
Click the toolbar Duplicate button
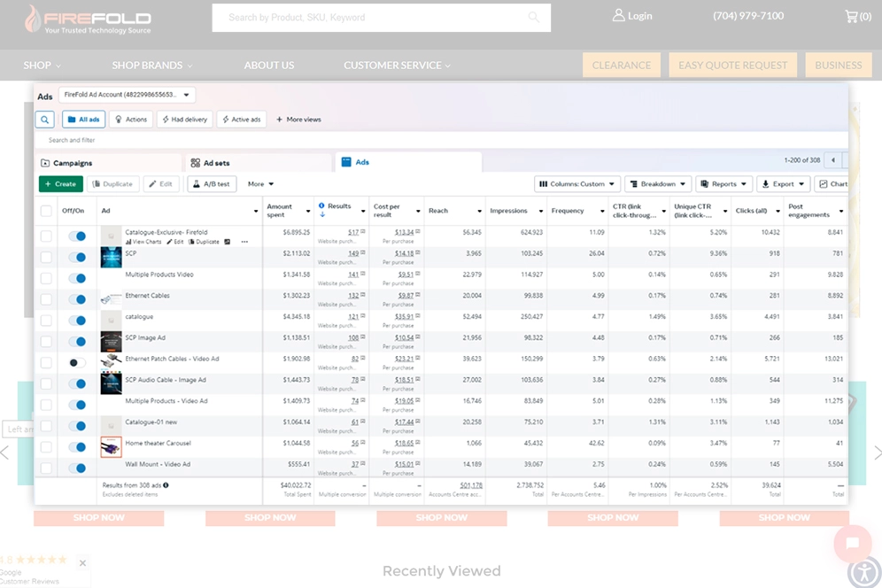[x=112, y=184]
